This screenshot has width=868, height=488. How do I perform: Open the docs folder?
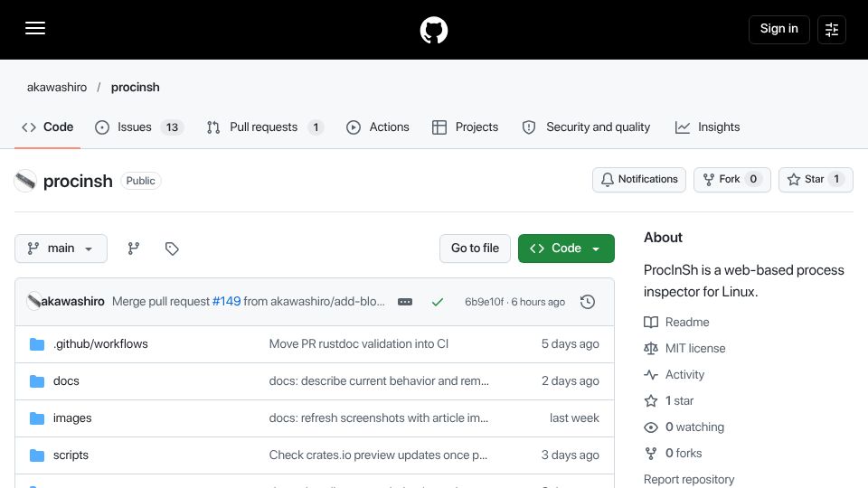point(66,381)
